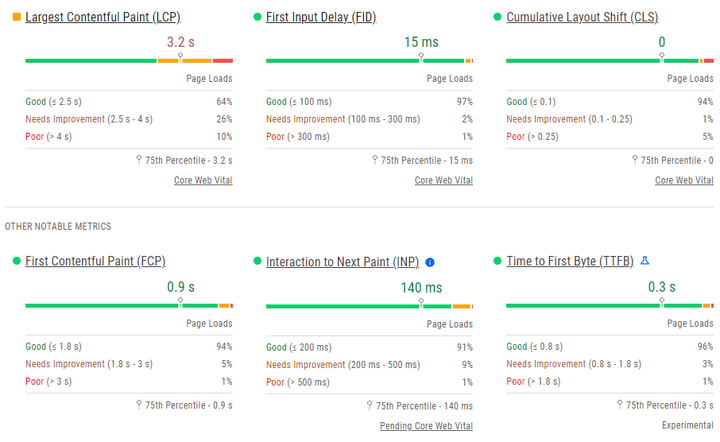Click the green INP status dot
720x442 pixels.
(x=257, y=261)
